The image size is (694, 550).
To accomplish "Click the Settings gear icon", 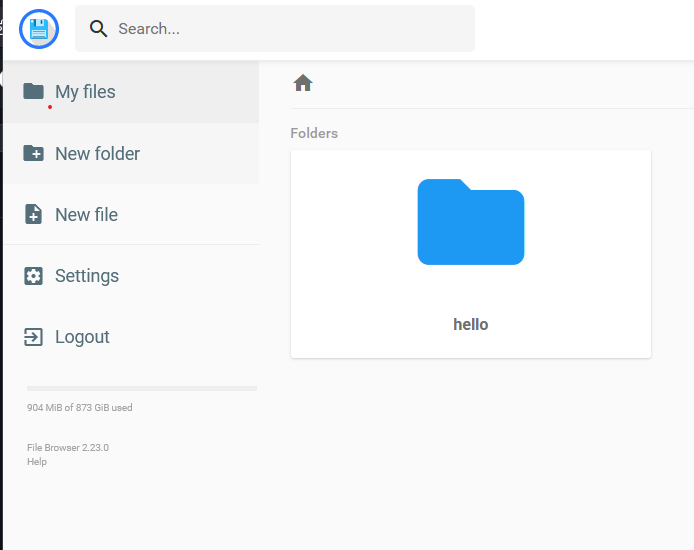I will click(33, 276).
